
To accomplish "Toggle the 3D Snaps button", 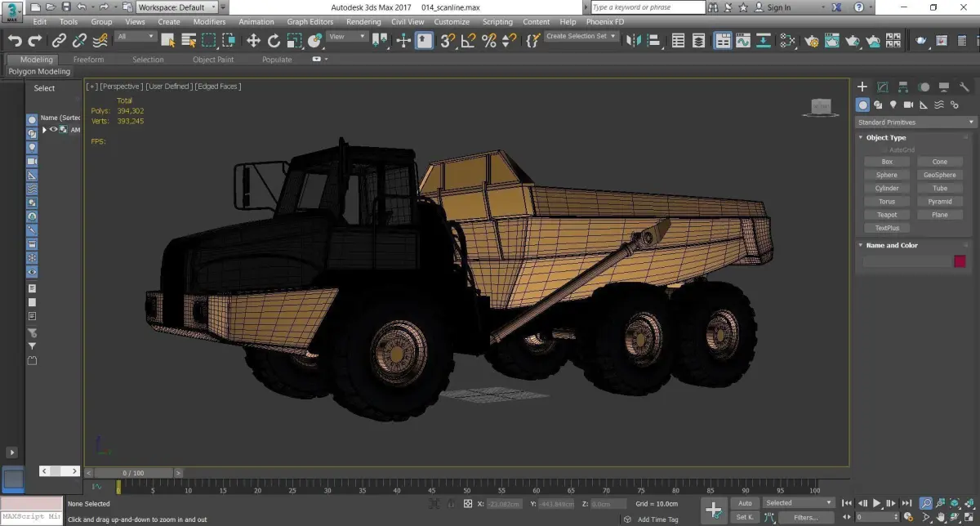I will tap(447, 40).
